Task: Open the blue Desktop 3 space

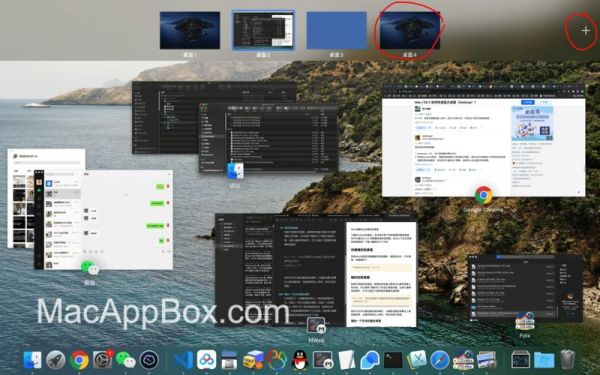Action: pos(336,30)
